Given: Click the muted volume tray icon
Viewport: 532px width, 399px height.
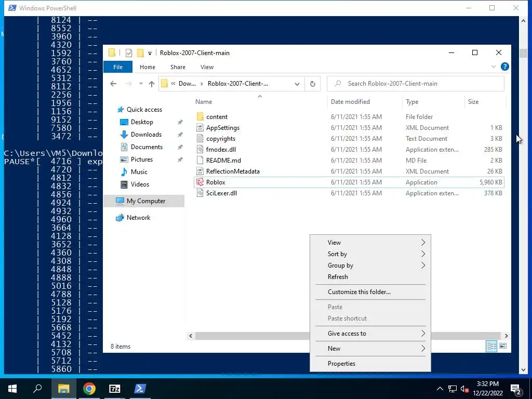Looking at the screenshot, I should tap(464, 389).
